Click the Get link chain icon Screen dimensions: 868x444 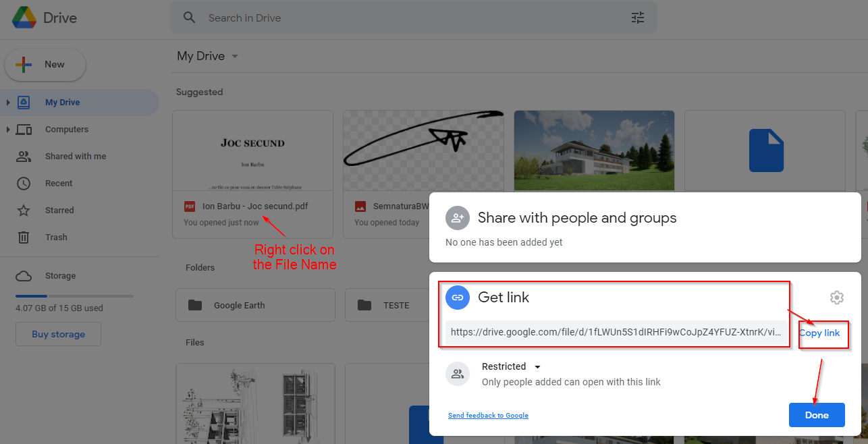(457, 297)
